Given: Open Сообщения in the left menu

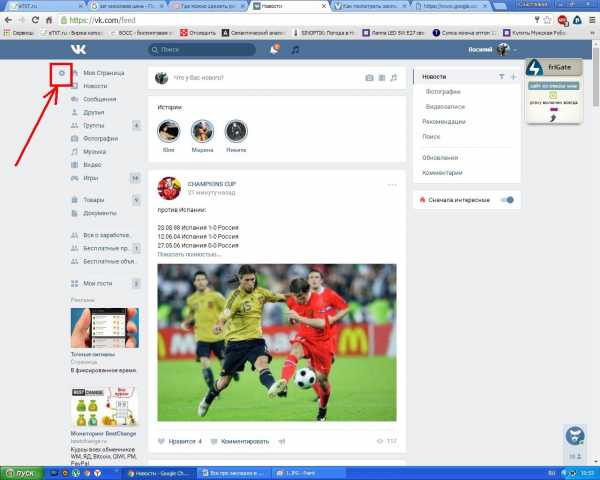Looking at the screenshot, I should click(99, 99).
